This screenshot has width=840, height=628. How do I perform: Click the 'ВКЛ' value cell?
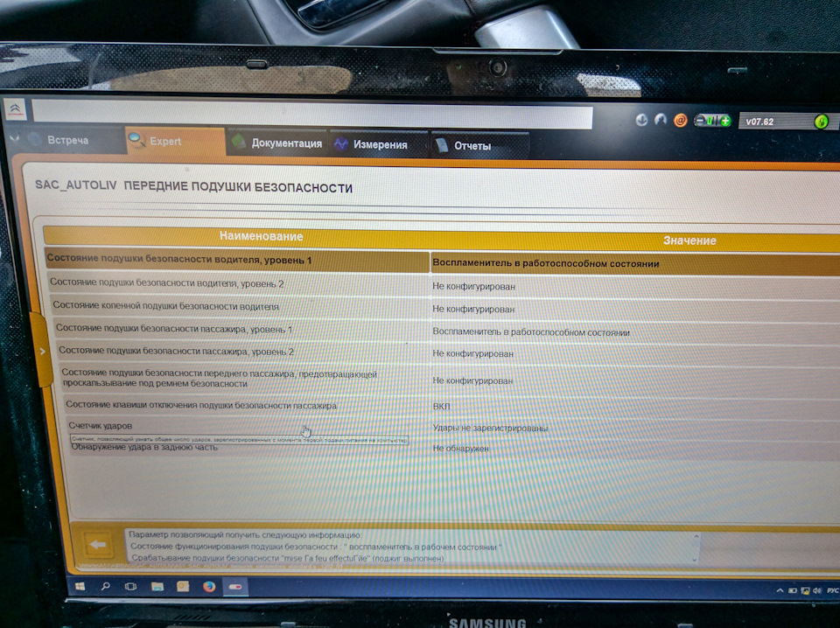coord(441,407)
